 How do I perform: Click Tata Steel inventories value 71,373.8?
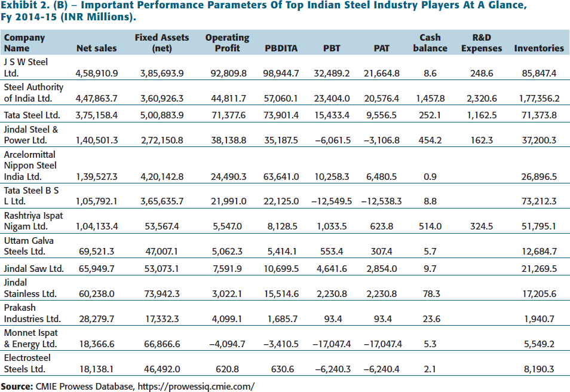539,115
